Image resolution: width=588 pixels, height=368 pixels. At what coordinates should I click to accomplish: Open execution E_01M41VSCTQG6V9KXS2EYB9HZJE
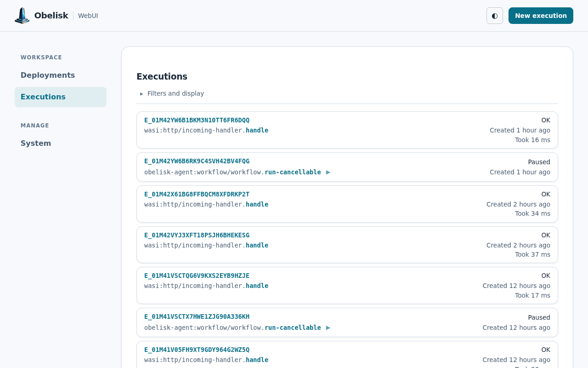click(197, 276)
